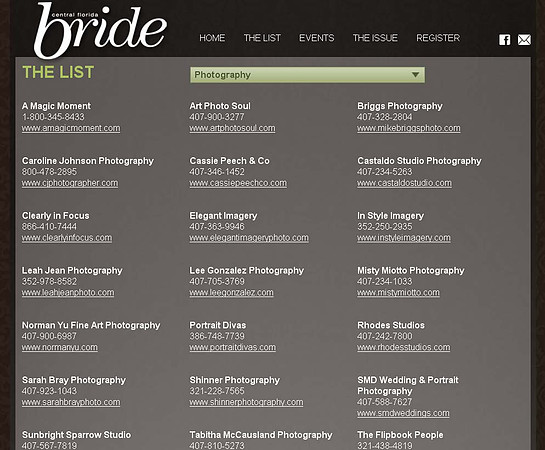The width and height of the screenshot is (545, 450).
Task: Click Misty Miotto Photography heading
Action: point(410,271)
